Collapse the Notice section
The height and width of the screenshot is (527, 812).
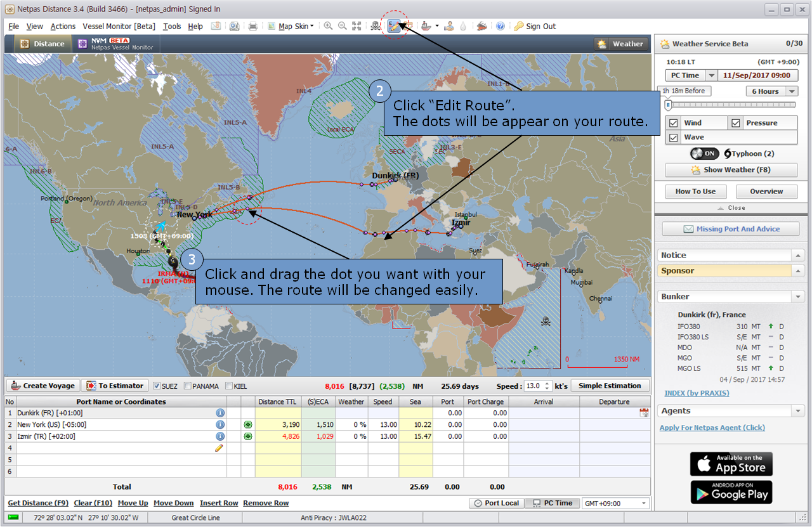[798, 255]
